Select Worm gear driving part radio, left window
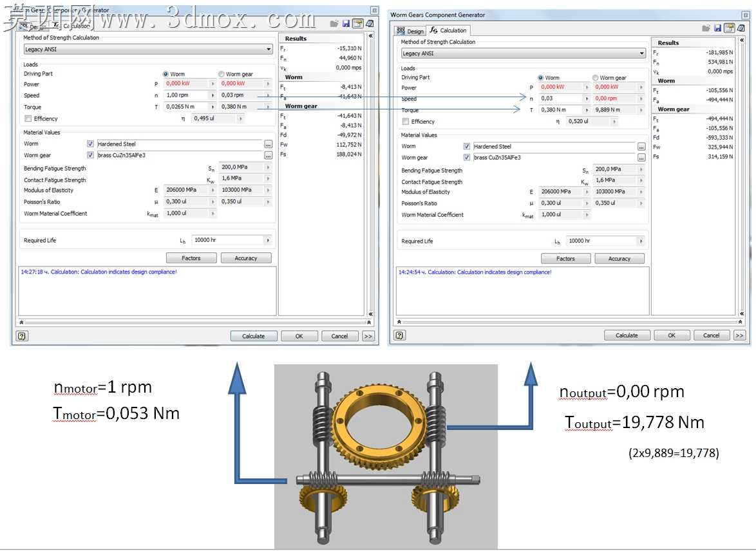The image size is (756, 551). (222, 74)
